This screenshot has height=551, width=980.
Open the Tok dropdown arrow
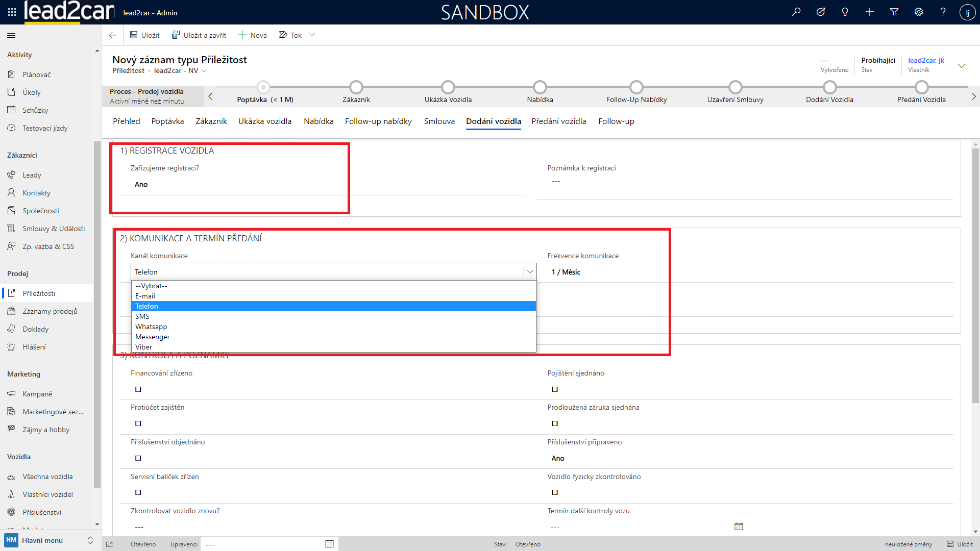[312, 35]
